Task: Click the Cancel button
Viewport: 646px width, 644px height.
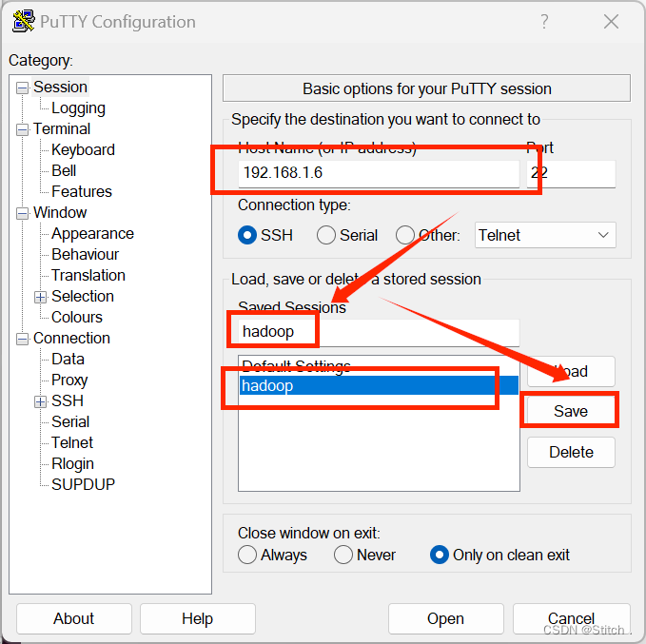Action: 571,619
